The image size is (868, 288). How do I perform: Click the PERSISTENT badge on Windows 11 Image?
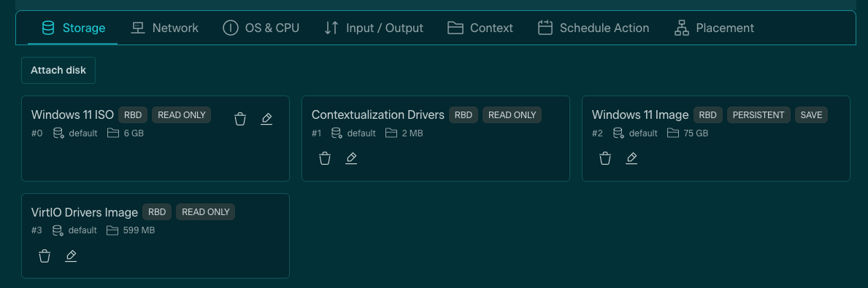pos(758,115)
